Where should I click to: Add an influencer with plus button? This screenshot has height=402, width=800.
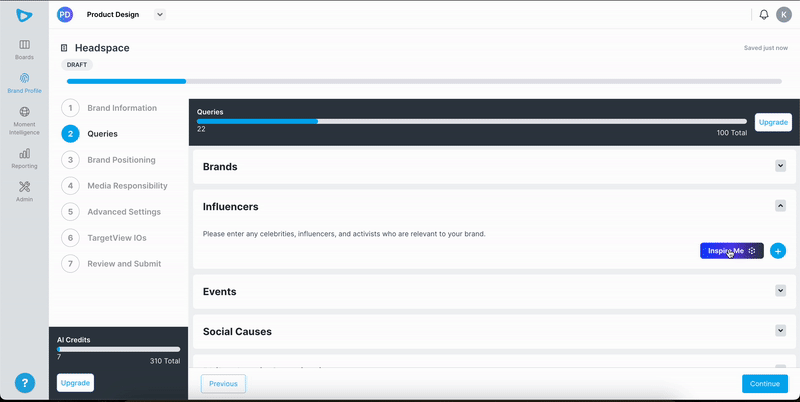[778, 250]
